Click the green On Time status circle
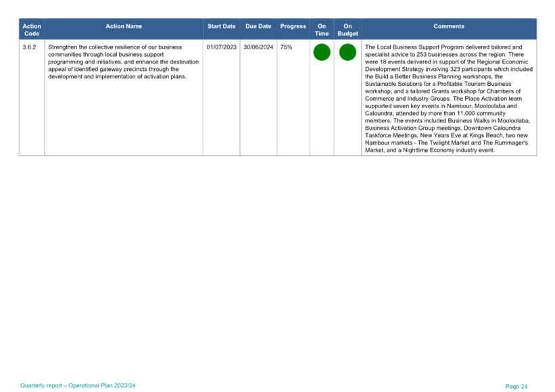This screenshot has height=392, width=555. pyautogui.click(x=322, y=52)
